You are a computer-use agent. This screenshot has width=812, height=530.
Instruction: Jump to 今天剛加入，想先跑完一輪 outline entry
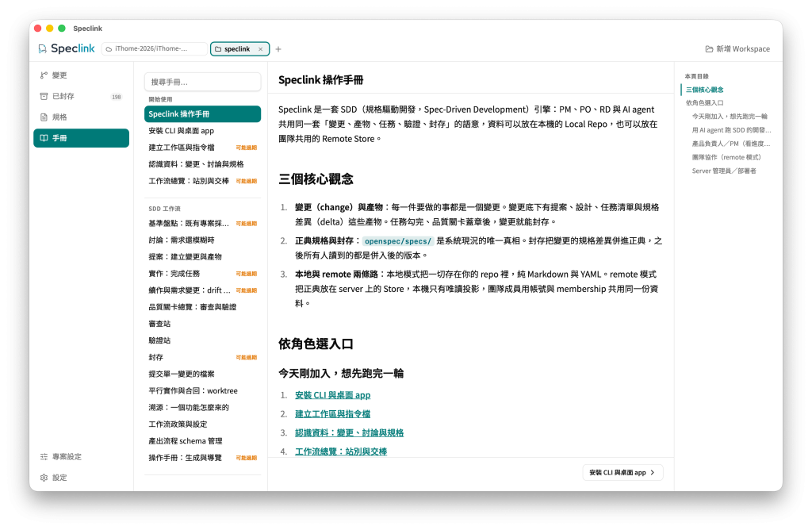coord(730,117)
